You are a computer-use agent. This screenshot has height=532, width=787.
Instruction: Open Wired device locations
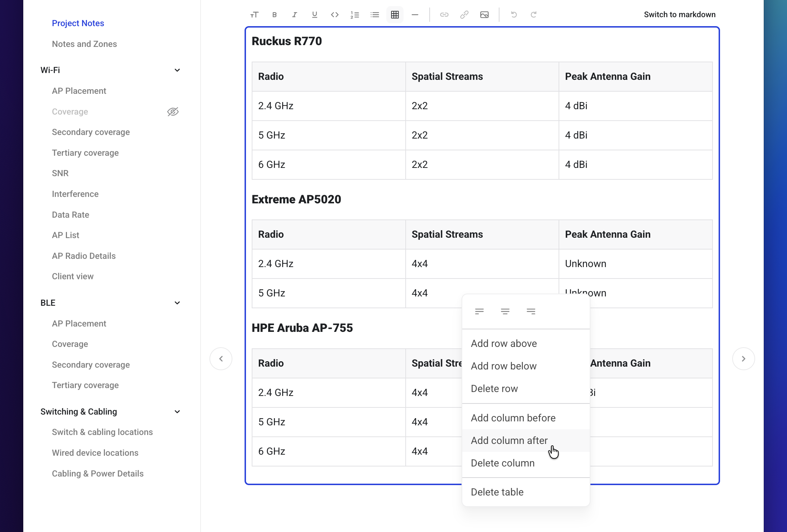tap(95, 453)
